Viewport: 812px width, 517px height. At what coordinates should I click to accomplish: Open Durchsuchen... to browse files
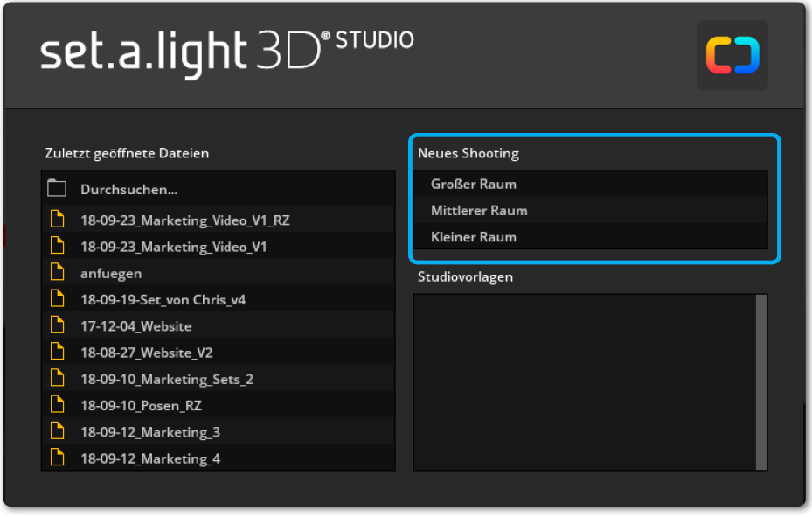pyautogui.click(x=128, y=189)
